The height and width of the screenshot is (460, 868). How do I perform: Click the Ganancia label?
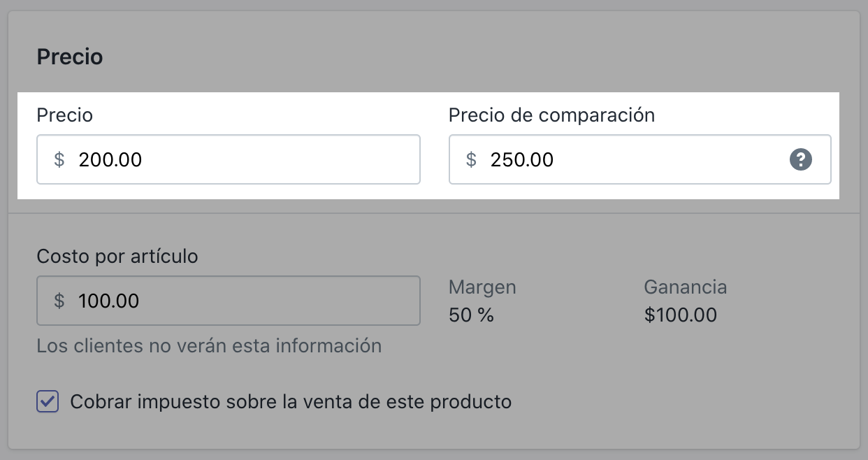685,287
